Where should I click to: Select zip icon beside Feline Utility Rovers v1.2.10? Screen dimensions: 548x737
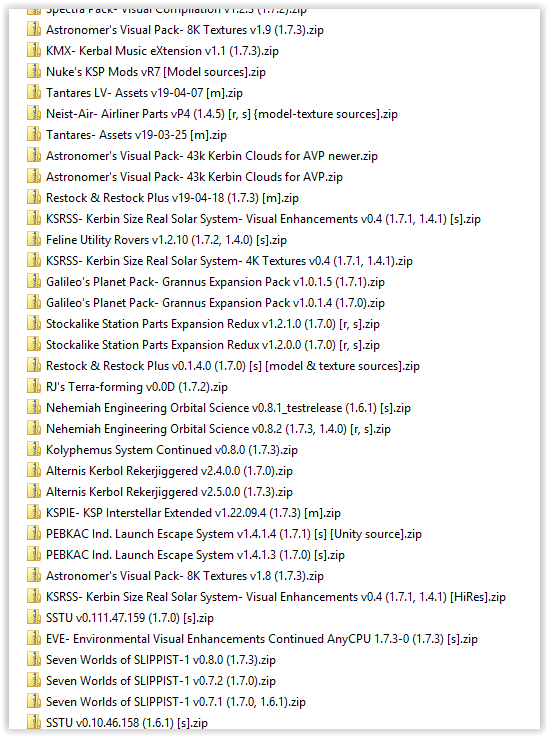click(34, 240)
